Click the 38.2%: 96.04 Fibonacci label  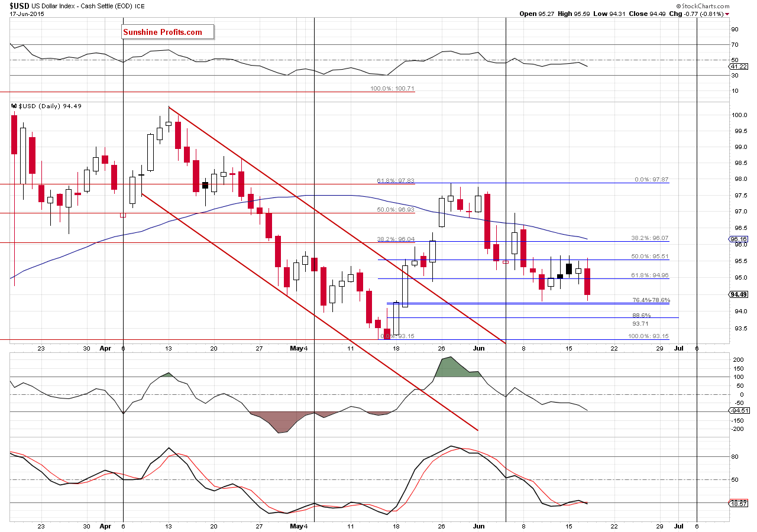click(x=396, y=239)
